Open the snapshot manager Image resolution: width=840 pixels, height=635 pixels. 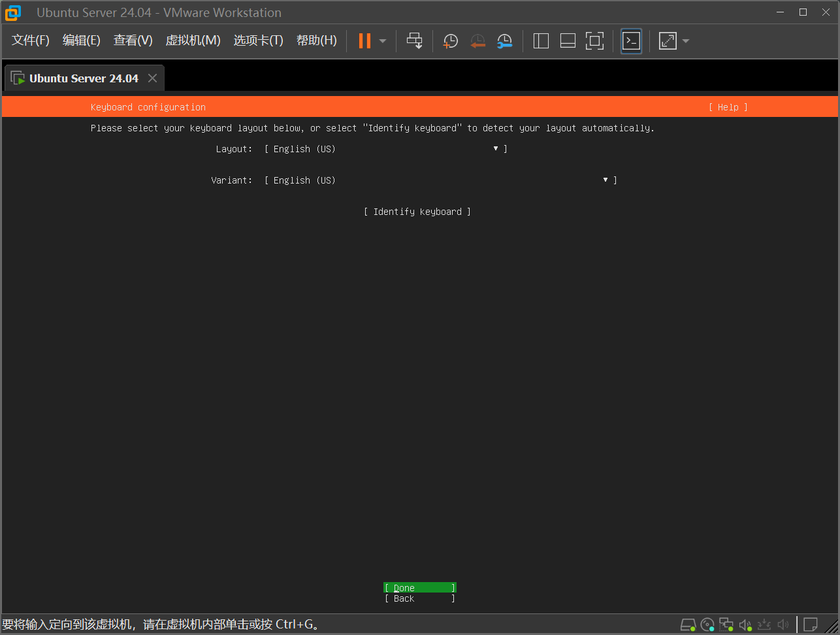504,41
